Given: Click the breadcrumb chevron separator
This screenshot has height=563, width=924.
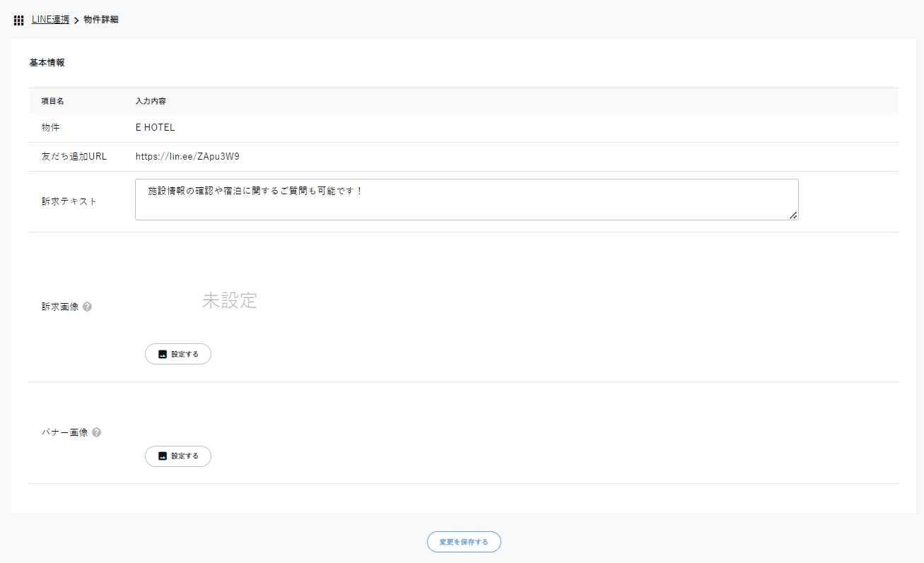Looking at the screenshot, I should [x=76, y=20].
